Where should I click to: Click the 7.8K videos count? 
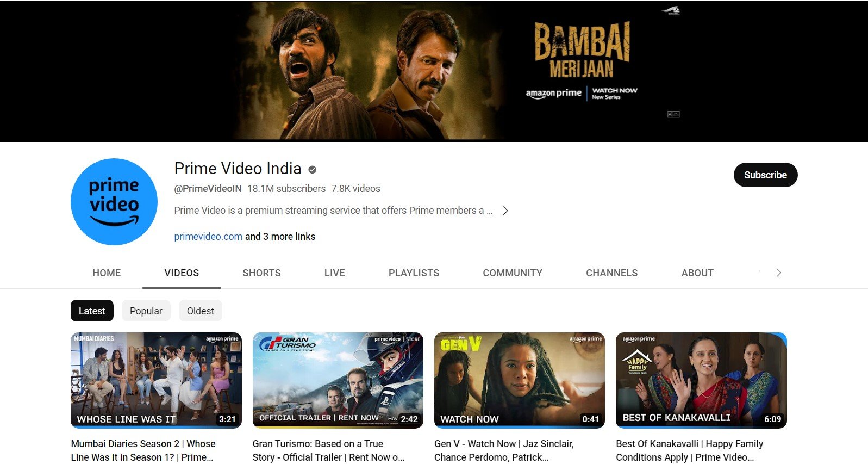[356, 189]
